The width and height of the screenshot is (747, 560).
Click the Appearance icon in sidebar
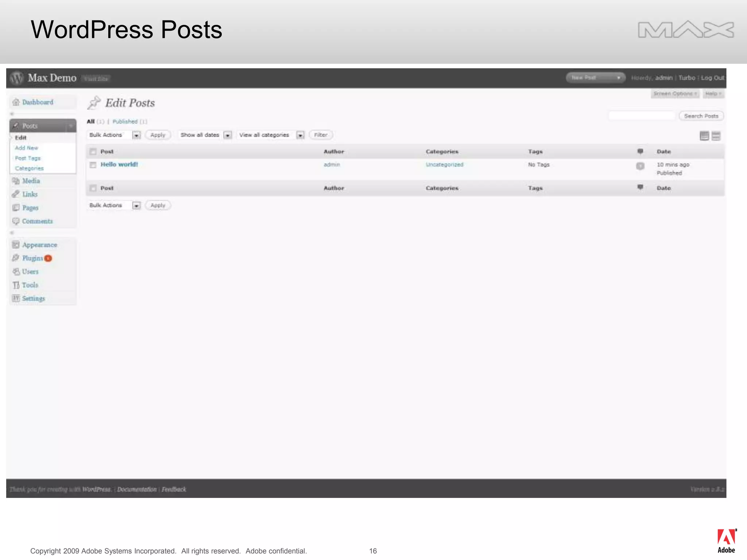[x=16, y=245]
